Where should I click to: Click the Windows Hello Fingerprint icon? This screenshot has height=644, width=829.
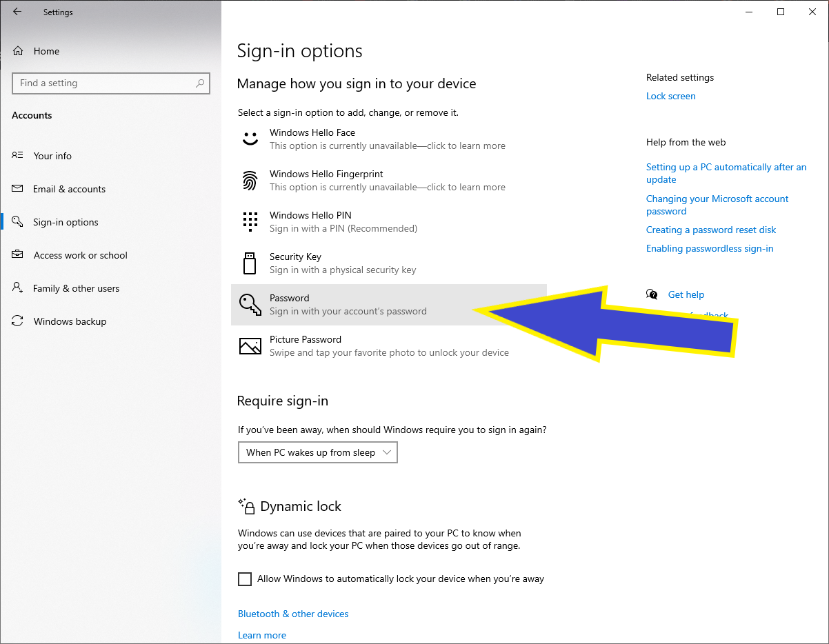tap(250, 181)
